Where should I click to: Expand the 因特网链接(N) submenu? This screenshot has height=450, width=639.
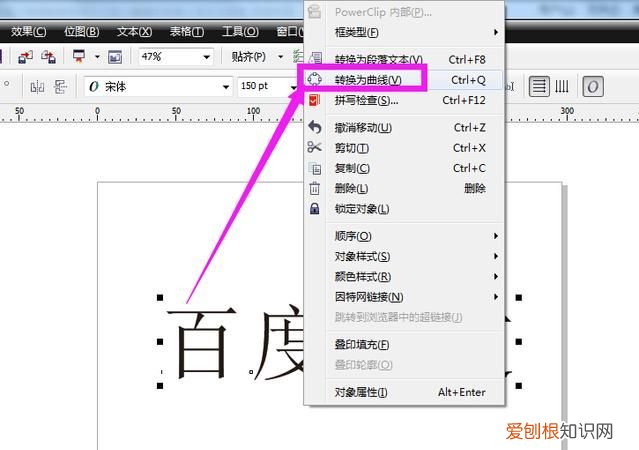tap(496, 297)
